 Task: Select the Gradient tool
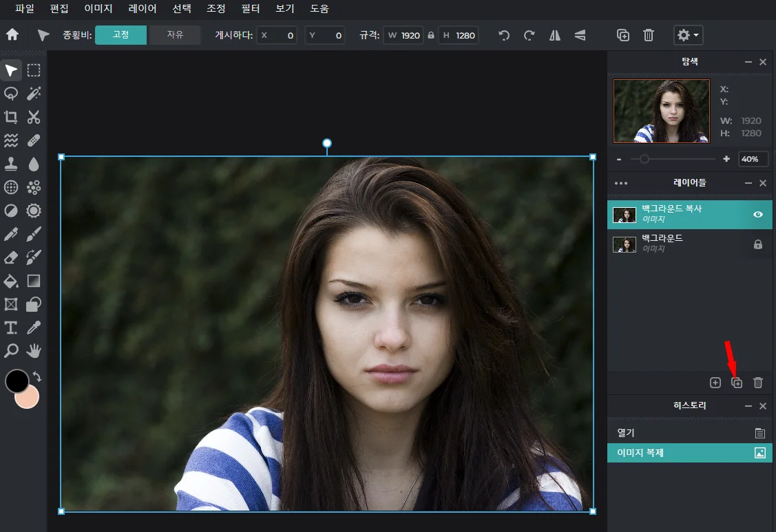(34, 281)
